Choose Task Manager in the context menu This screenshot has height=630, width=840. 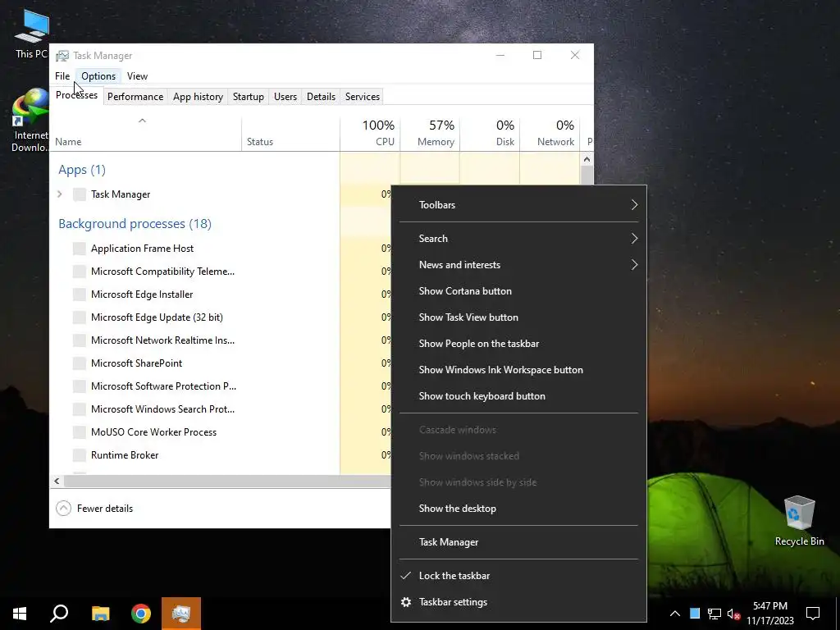tap(518, 542)
